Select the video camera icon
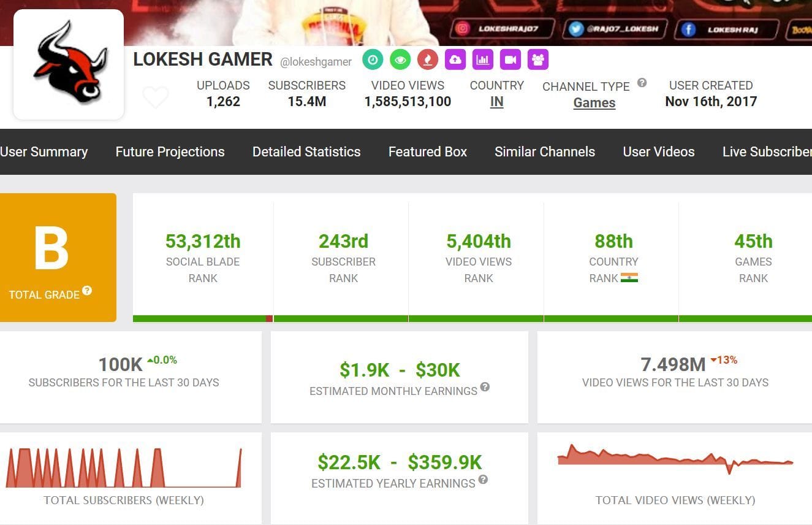 pos(510,59)
